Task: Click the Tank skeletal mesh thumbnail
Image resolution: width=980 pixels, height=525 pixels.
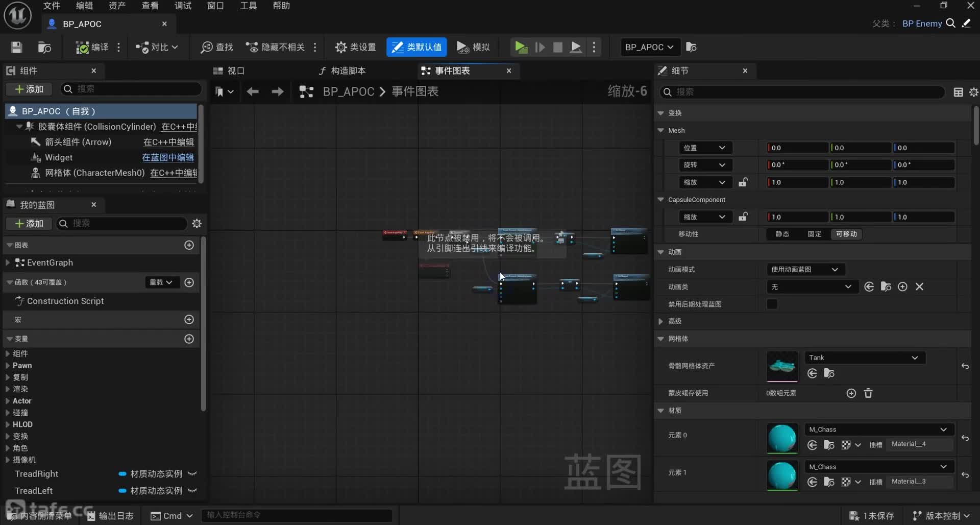Action: point(782,366)
